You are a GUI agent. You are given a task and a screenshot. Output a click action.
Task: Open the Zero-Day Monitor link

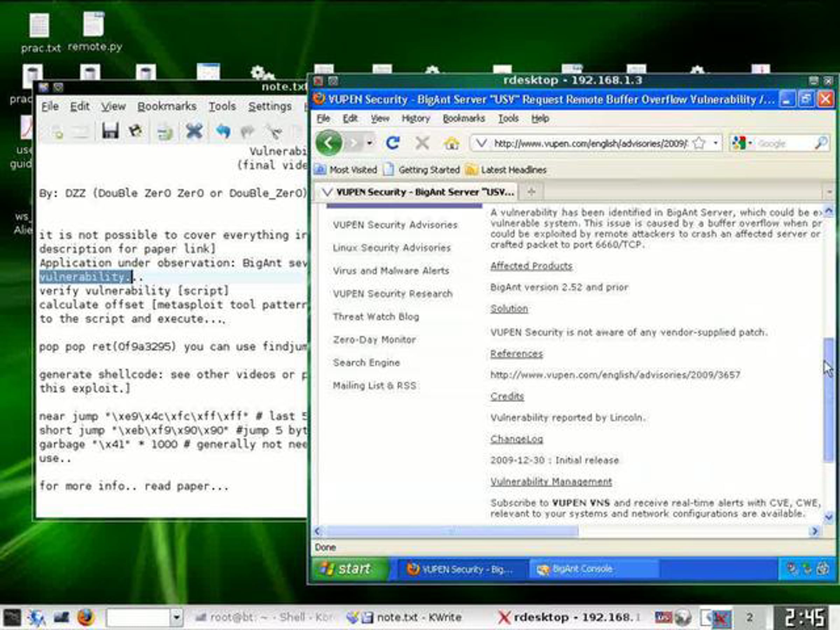[374, 339]
